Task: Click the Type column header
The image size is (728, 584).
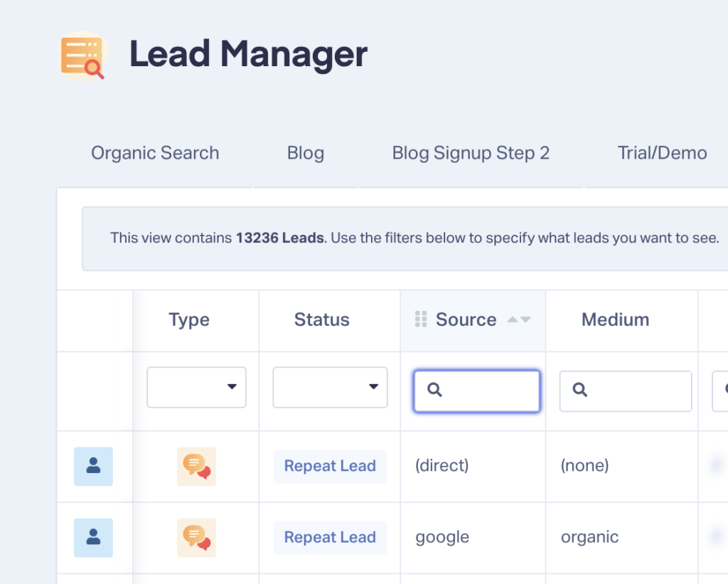Action: [x=189, y=319]
